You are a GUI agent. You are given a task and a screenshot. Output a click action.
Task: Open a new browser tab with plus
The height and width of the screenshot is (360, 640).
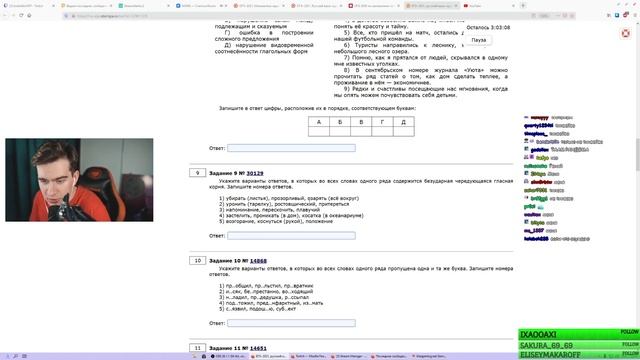523,6
